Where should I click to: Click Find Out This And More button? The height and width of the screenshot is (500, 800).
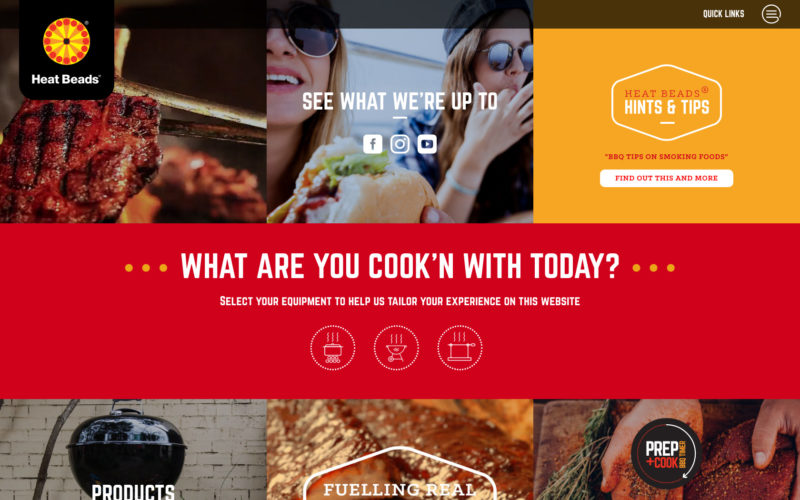pos(666,178)
